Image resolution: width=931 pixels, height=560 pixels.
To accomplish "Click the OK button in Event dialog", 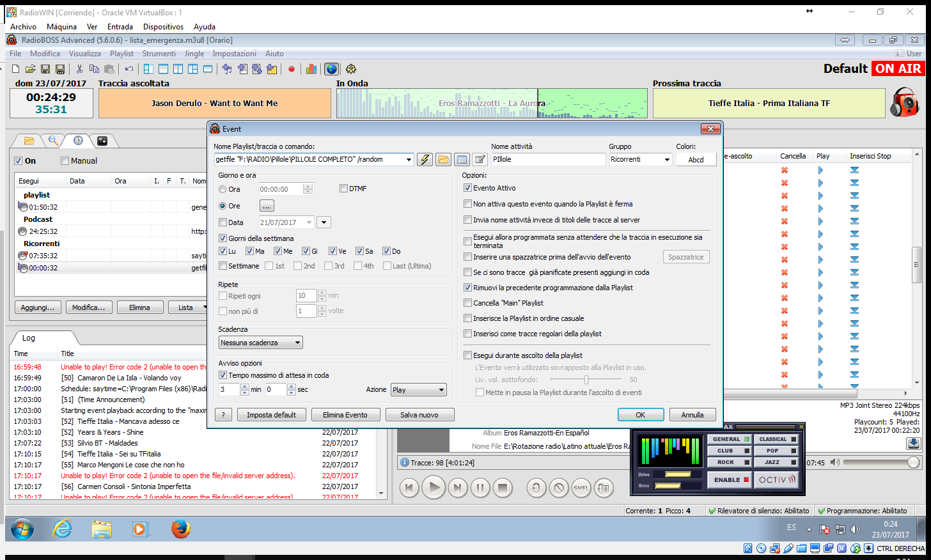I will coord(641,415).
